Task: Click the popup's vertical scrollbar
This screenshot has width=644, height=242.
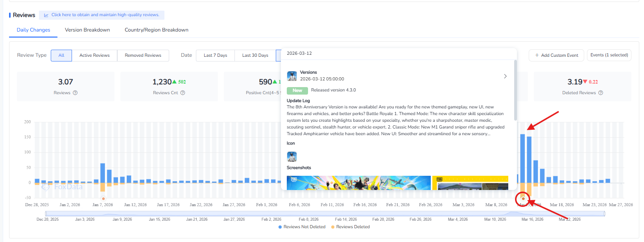Action: pos(515,90)
